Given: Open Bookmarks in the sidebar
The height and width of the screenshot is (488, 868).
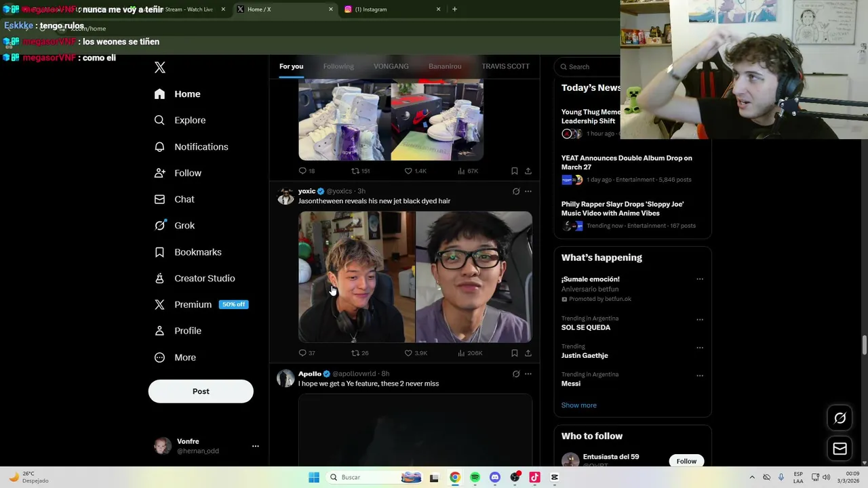Looking at the screenshot, I should (x=188, y=252).
